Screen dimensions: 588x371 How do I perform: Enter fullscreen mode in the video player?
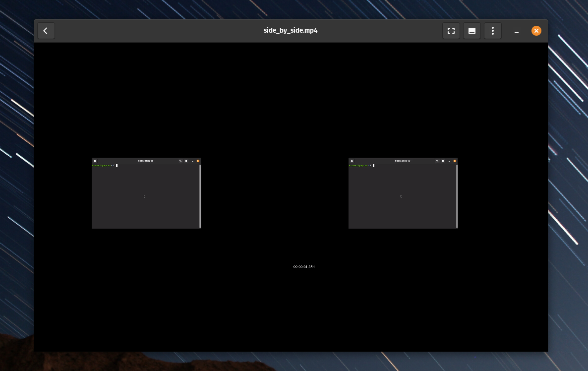[451, 31]
